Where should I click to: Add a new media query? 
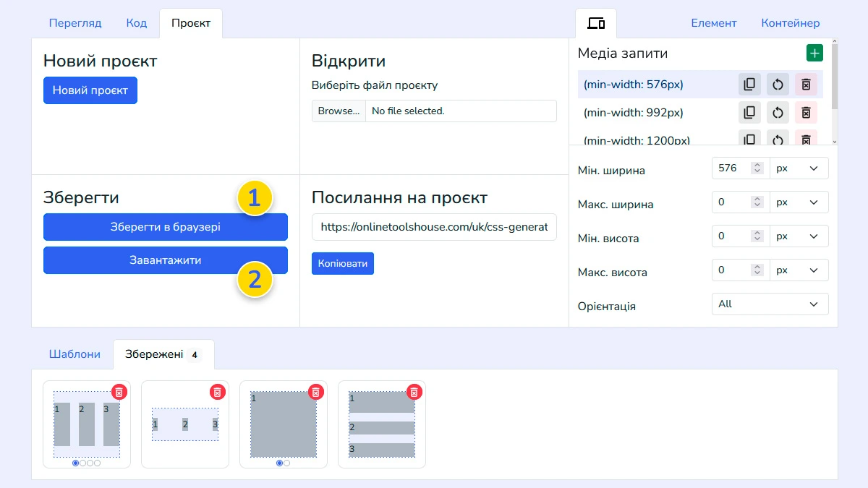(x=814, y=52)
